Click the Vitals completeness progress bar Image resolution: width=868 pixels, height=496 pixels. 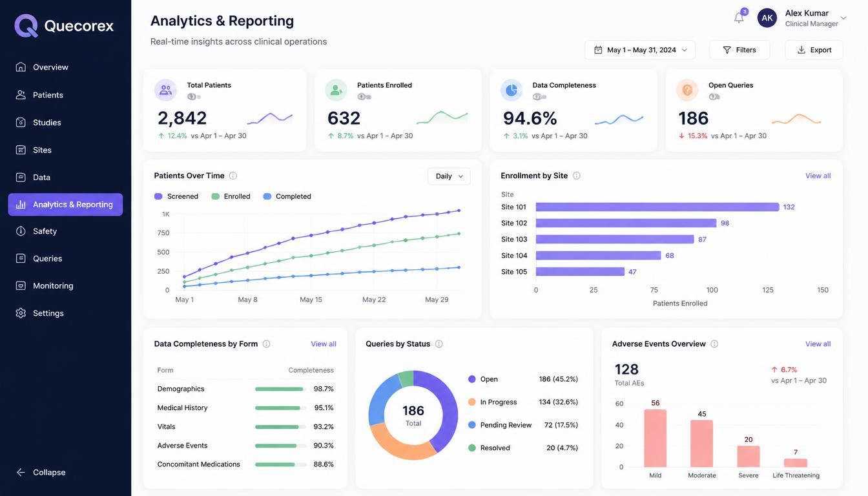coord(280,427)
